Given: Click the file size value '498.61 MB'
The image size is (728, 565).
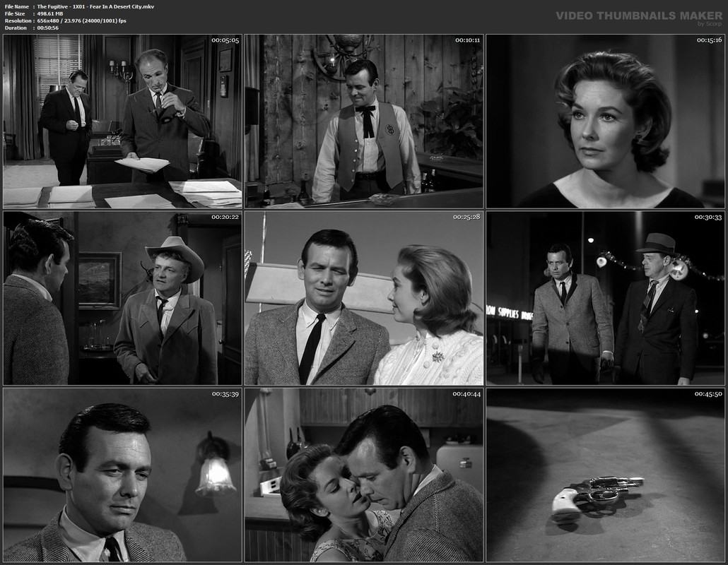Looking at the screenshot, I should (x=50, y=13).
